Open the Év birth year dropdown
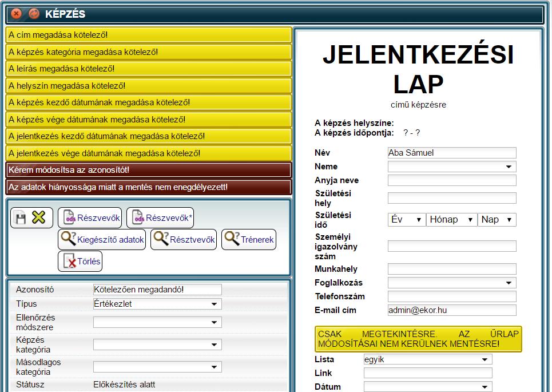552x392 pixels. point(407,220)
